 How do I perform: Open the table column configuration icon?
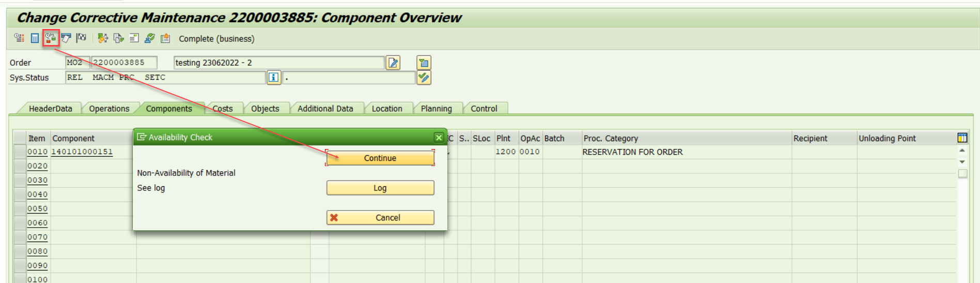coord(962,138)
